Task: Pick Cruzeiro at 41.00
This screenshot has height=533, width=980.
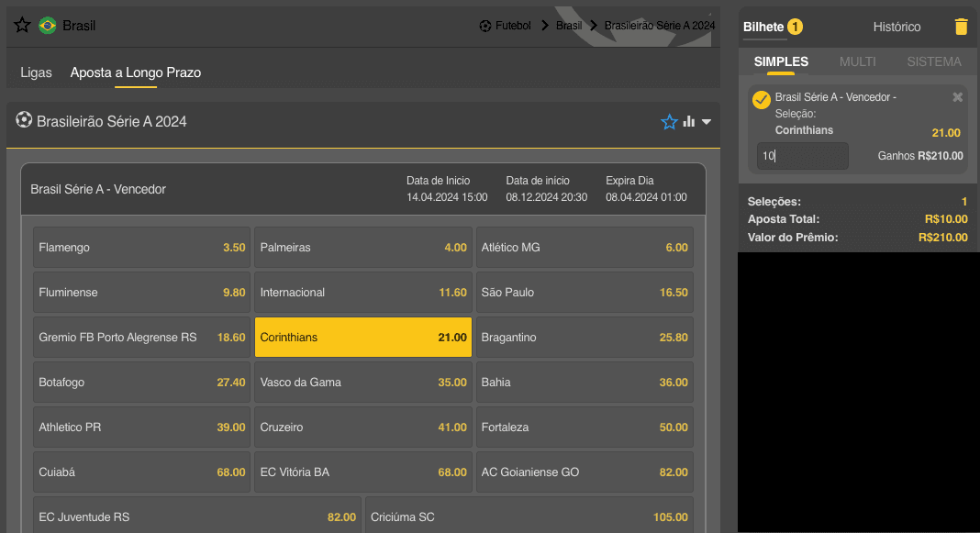Action: [363, 428]
